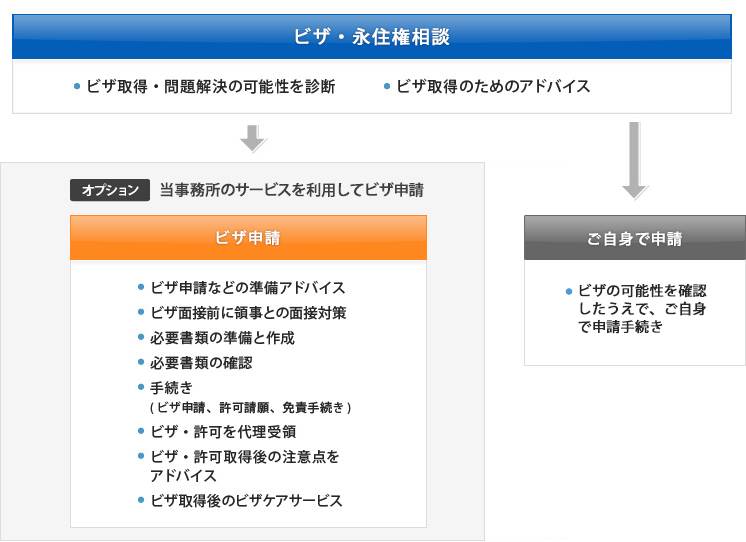746x542 pixels.
Task: Click the blue ビザ・永住権相談 header bar
Action: pyautogui.click(x=372, y=37)
